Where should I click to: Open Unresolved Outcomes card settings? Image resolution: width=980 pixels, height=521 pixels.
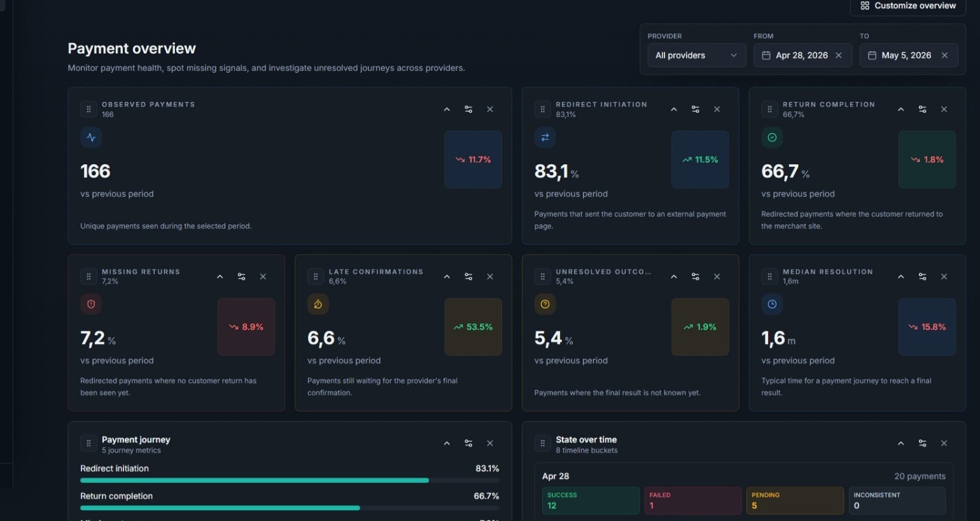(696, 276)
